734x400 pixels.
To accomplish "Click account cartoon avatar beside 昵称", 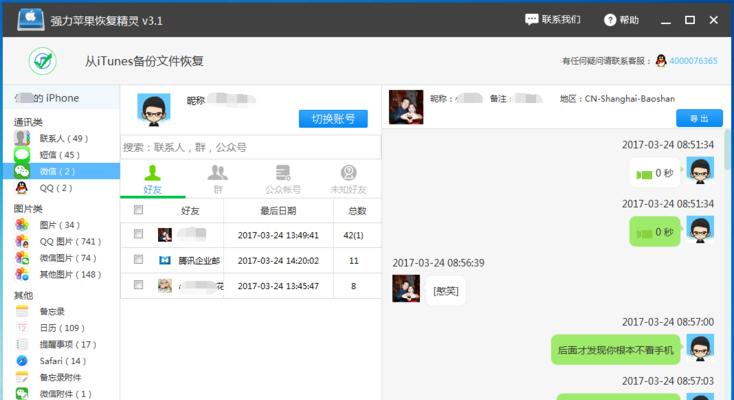I will pyautogui.click(x=154, y=110).
